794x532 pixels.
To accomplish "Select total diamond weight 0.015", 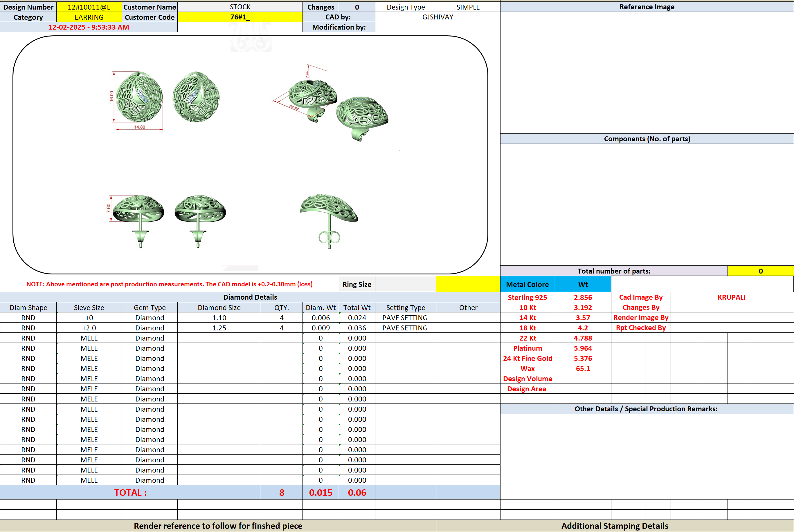I will (321, 492).
